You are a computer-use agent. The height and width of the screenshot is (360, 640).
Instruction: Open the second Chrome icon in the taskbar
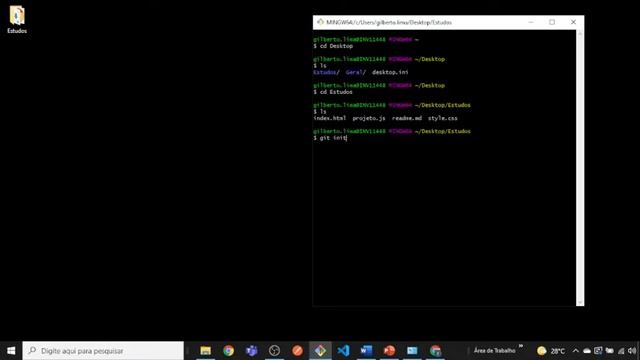click(435, 351)
